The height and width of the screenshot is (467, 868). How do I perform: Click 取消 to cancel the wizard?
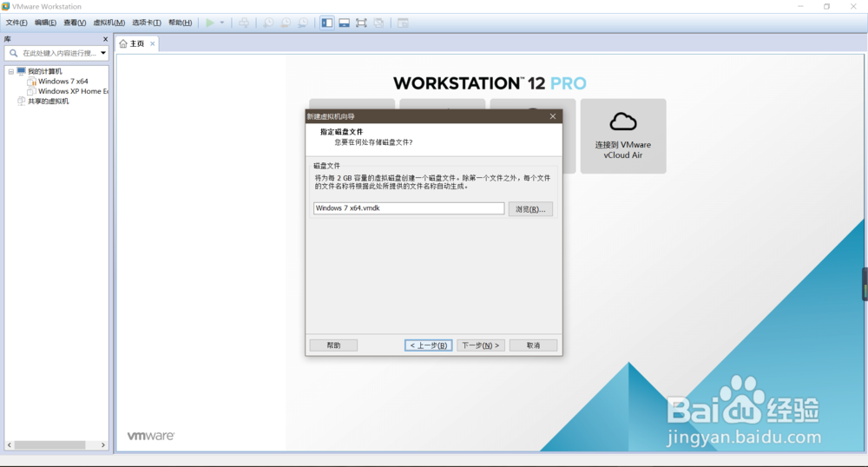point(533,345)
